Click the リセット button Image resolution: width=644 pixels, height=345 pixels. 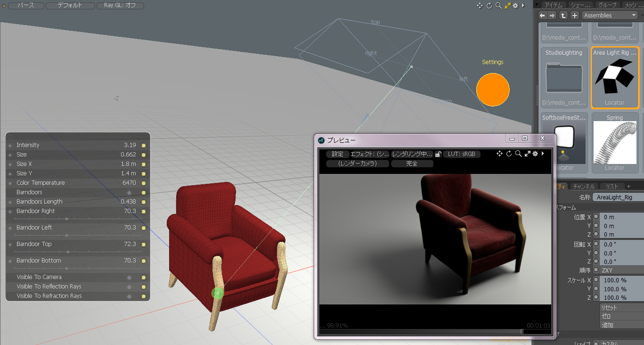pyautogui.click(x=621, y=307)
